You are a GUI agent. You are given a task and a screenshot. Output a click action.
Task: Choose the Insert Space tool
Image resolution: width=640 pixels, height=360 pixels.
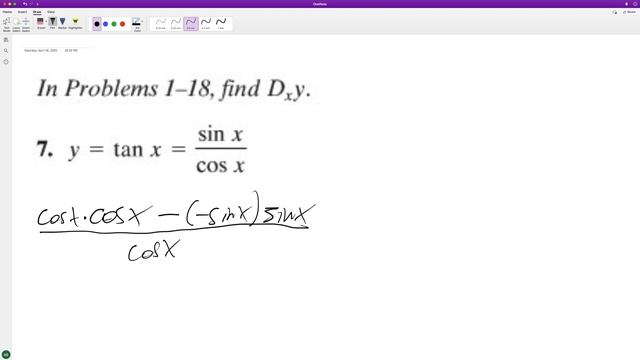tap(26, 24)
